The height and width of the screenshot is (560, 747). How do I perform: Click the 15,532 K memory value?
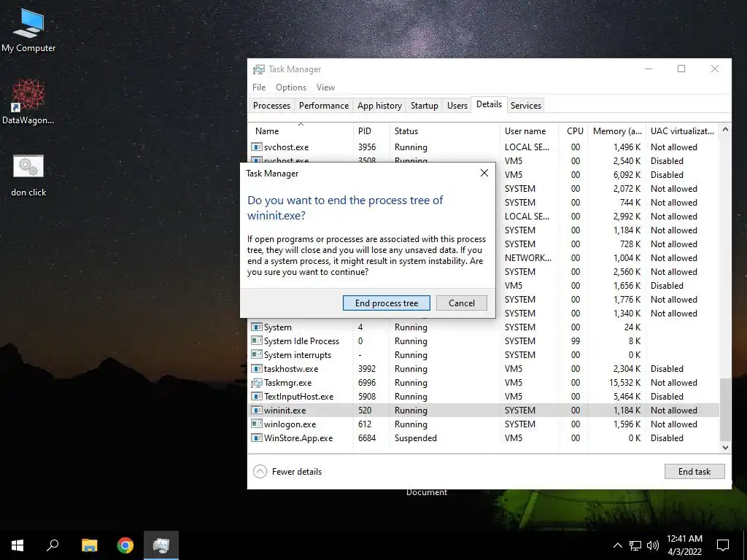tap(625, 382)
